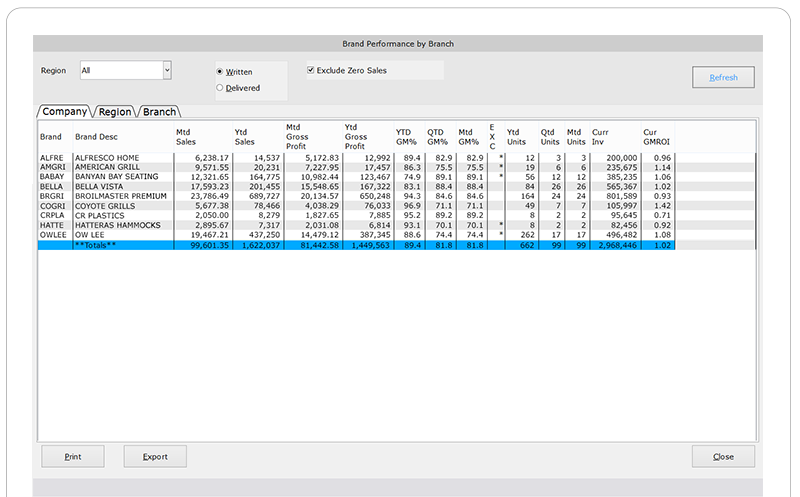Click Ytd Sales value 437,250
Viewport: 800px width, 497px height.
pyautogui.click(x=265, y=235)
